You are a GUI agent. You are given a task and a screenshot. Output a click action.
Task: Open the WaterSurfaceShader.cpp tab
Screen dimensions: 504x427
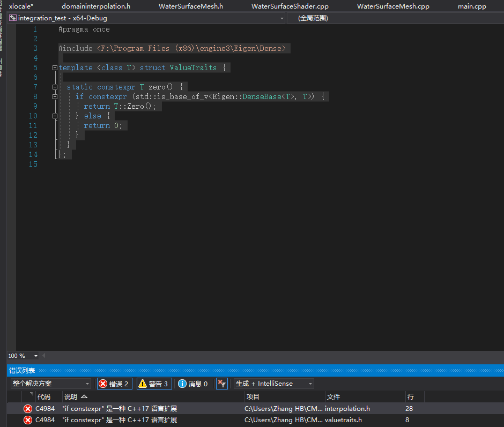[x=290, y=6]
